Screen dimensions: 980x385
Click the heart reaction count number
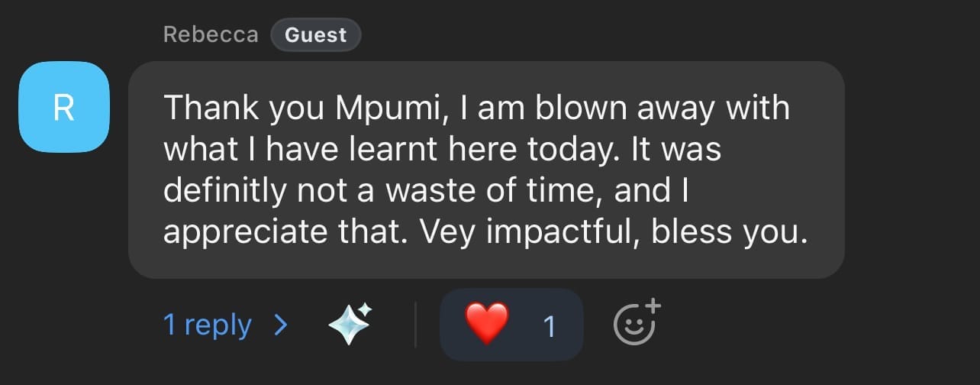549,327
